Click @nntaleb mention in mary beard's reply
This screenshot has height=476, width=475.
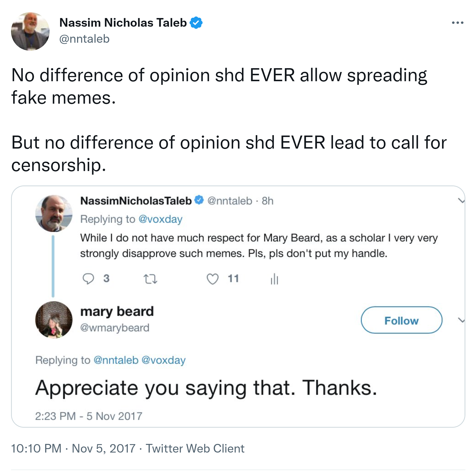(x=116, y=360)
